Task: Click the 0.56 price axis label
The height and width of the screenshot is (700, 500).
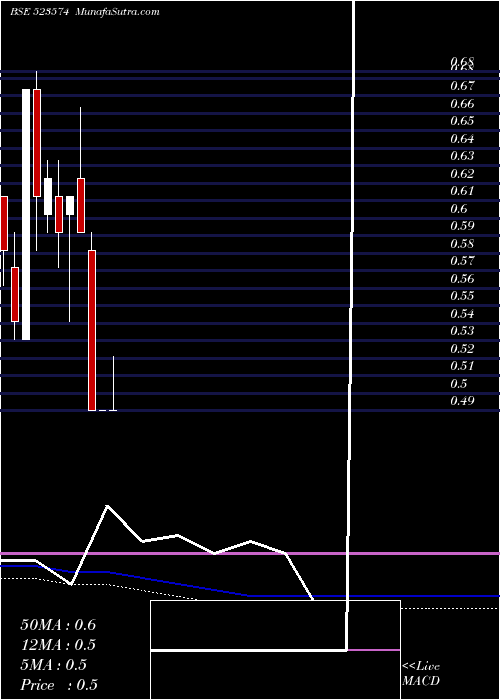Action: pos(462,279)
